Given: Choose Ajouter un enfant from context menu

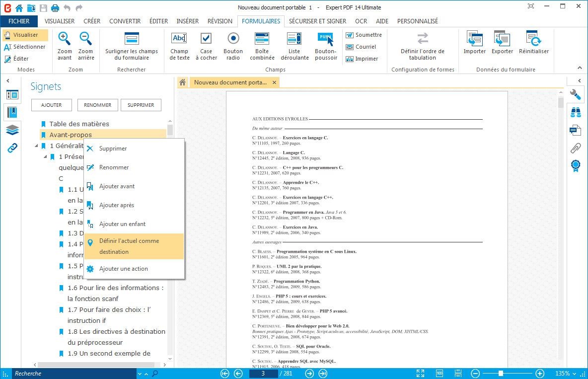Looking at the screenshot, I should (x=122, y=224).
